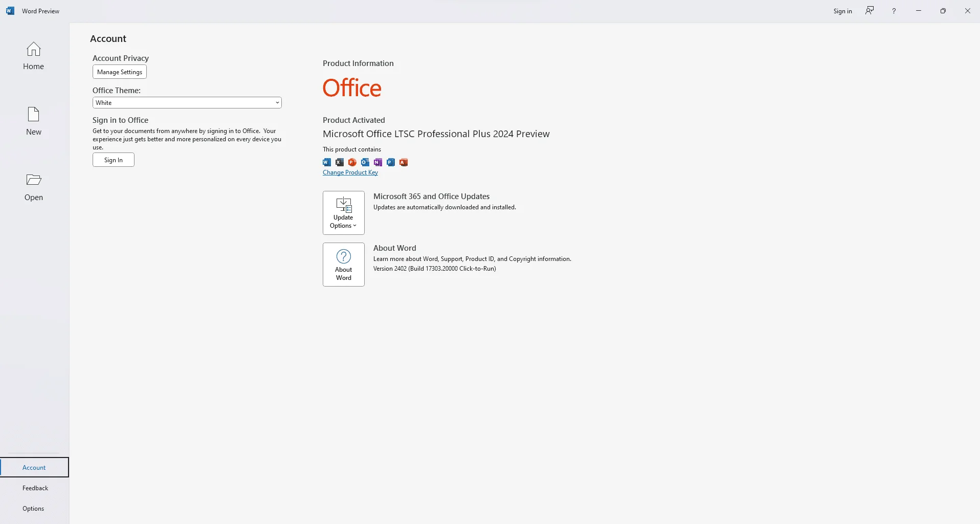Click 'Microsoft Office LTSC Professional Plus 2024 Preview'
This screenshot has width=980, height=524.
(436, 134)
